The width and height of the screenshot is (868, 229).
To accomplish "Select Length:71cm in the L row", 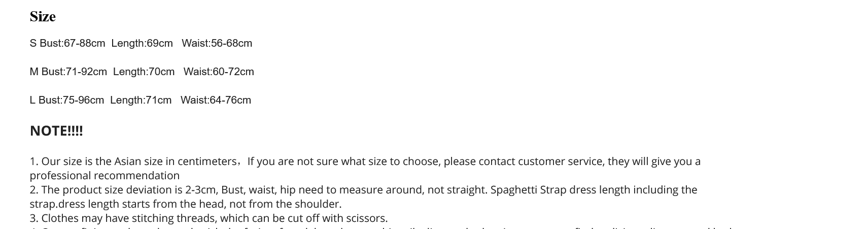I will 141,100.
